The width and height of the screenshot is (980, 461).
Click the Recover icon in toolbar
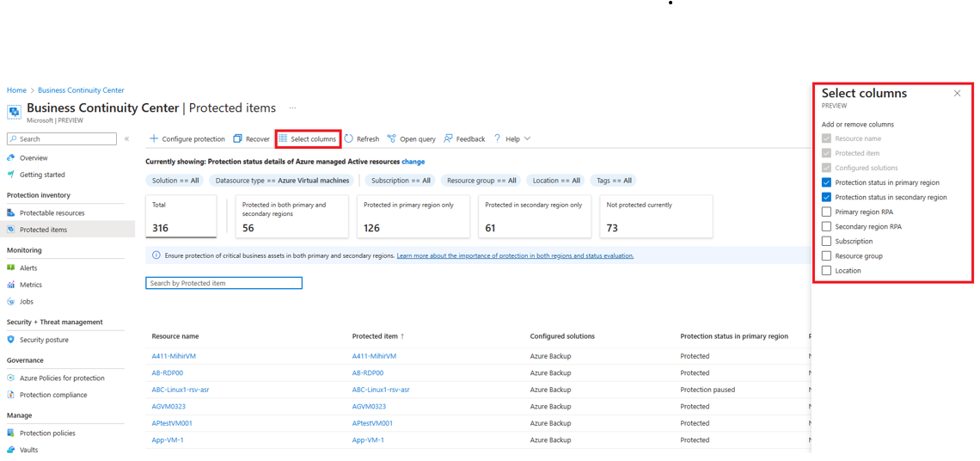click(237, 138)
